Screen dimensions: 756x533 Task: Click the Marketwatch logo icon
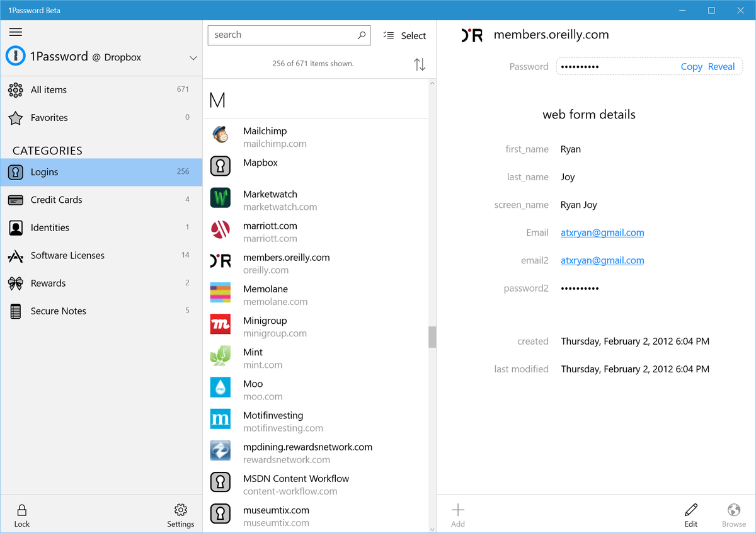(220, 197)
